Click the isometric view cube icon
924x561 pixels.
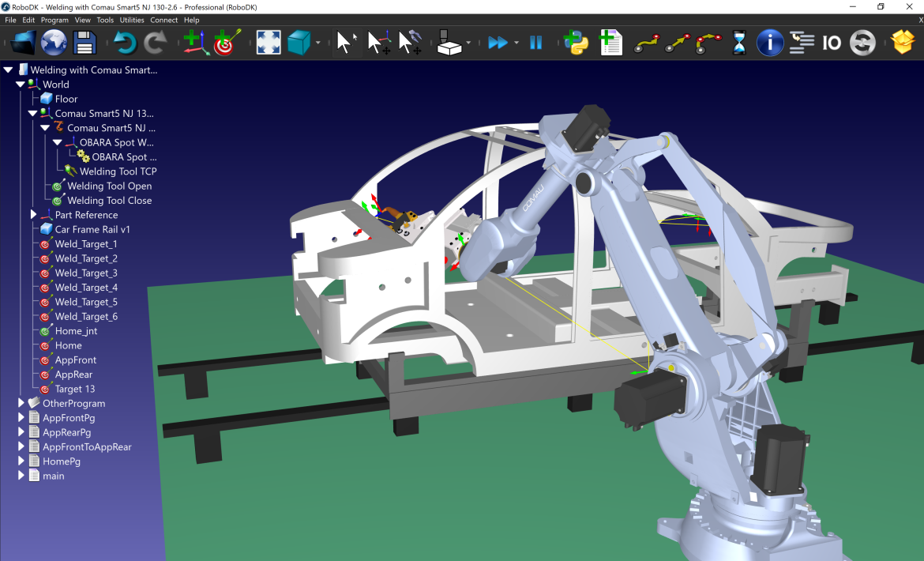pos(300,43)
